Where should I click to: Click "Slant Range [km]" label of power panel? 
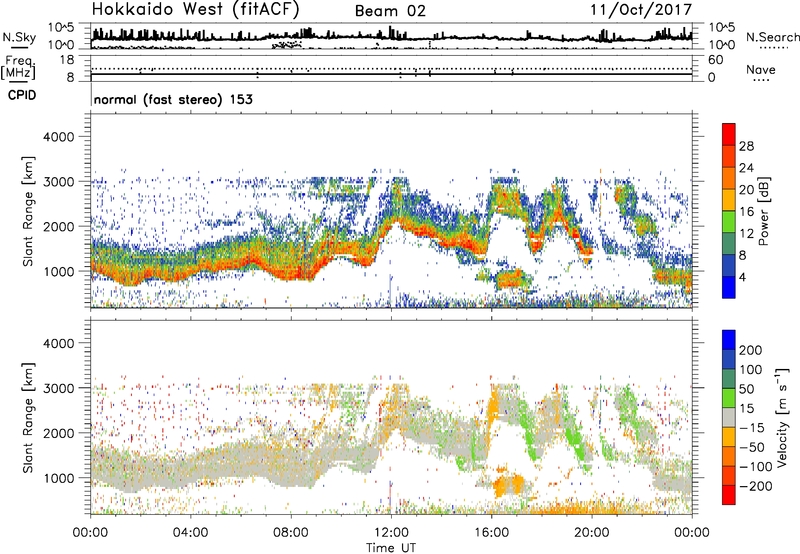pos(28,211)
